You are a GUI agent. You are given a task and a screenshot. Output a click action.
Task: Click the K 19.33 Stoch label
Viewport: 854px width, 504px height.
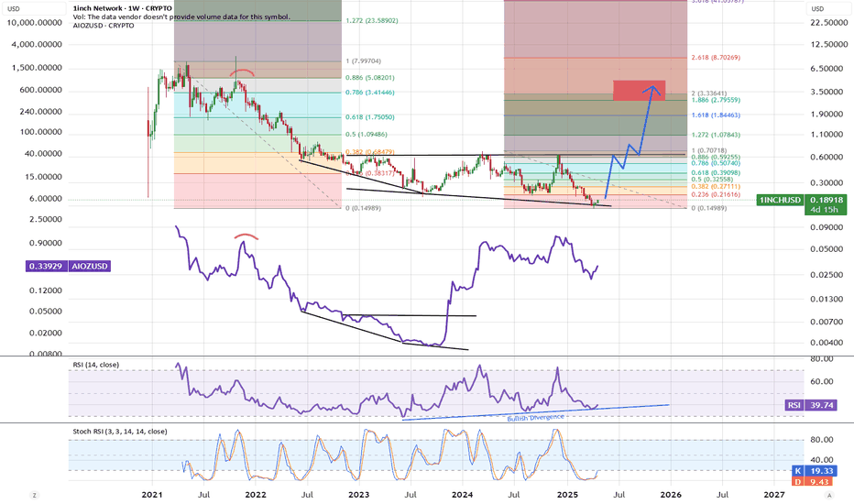point(816,471)
